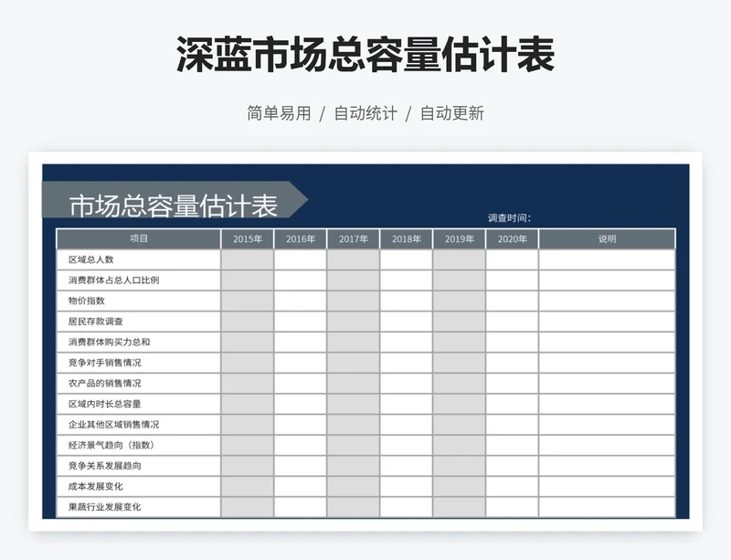Select the 区域总人数 row label
Screen dimensions: 731x560
pyautogui.click(x=90, y=259)
